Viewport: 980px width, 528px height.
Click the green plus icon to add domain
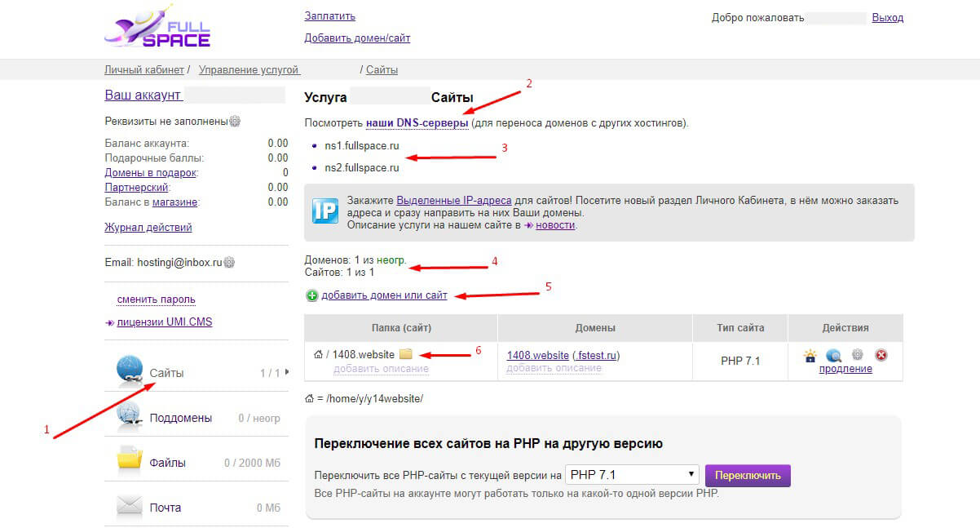pos(311,295)
